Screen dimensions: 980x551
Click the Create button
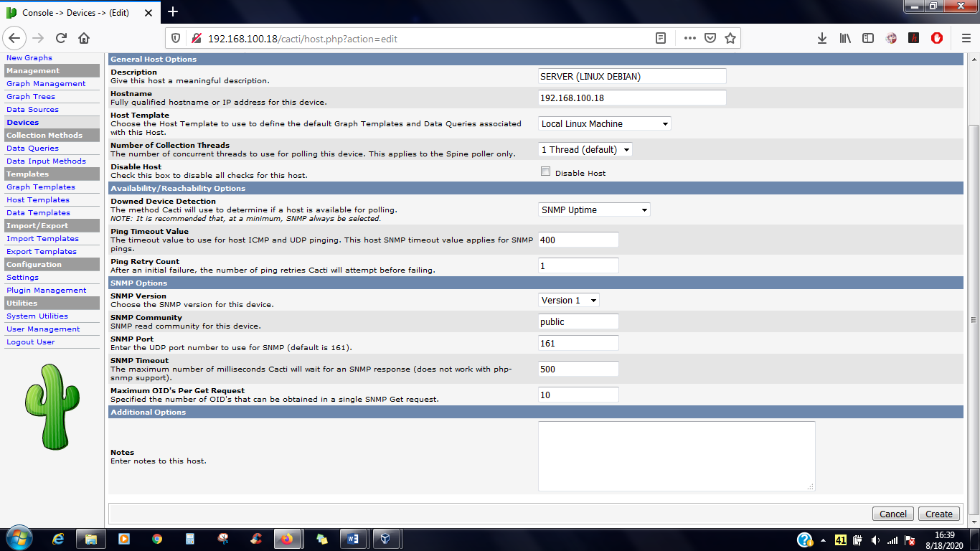coord(939,514)
